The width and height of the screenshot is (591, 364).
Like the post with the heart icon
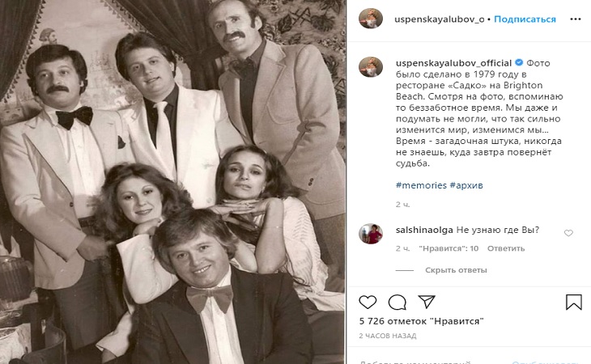368,303
